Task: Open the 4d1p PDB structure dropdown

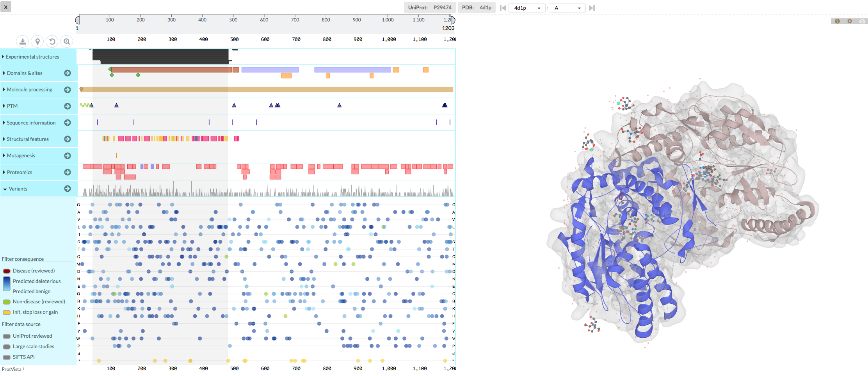Action: pos(527,8)
